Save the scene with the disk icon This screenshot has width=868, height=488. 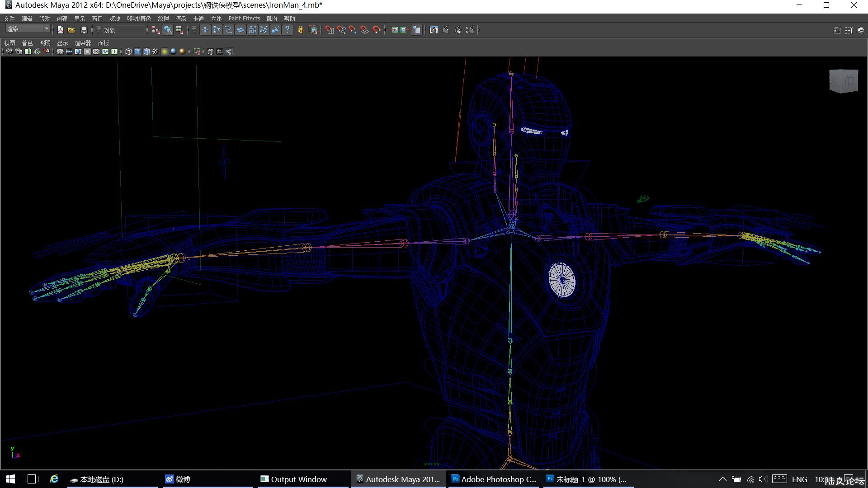84,30
